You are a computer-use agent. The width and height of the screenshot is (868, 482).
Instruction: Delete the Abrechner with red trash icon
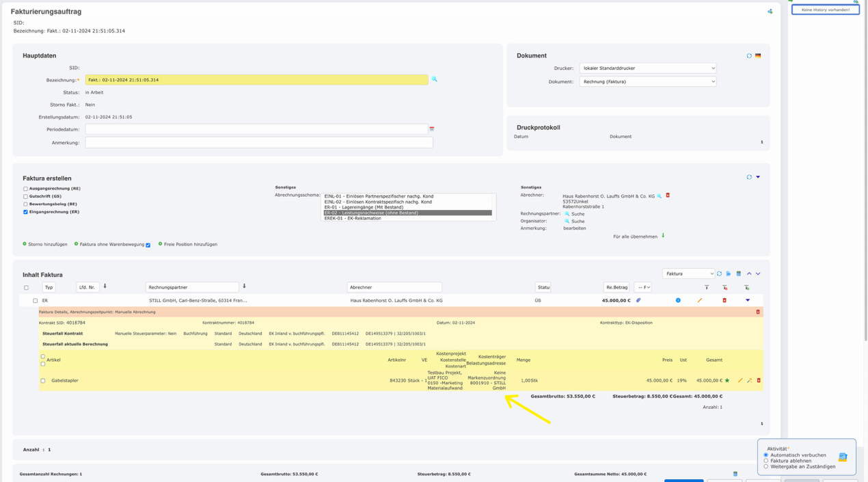click(668, 196)
